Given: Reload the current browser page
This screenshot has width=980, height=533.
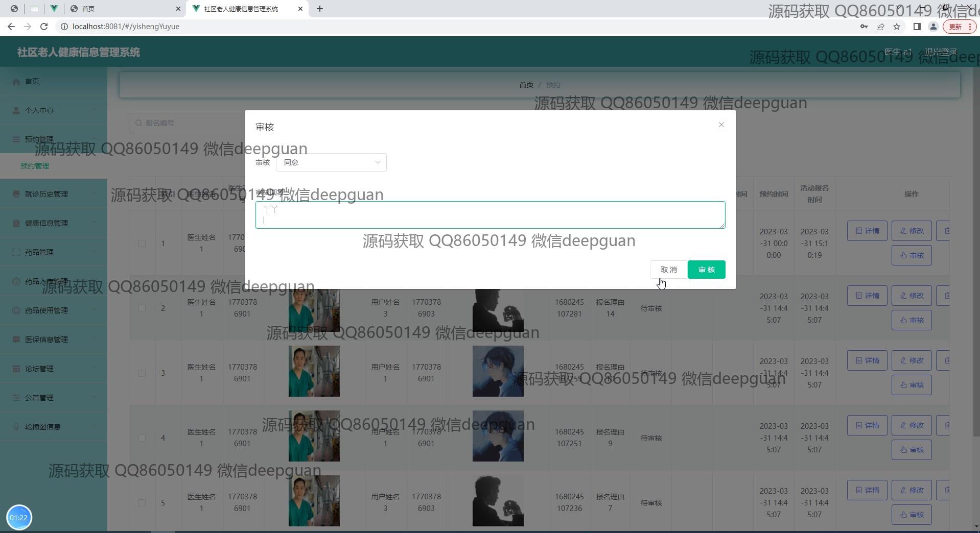Looking at the screenshot, I should pyautogui.click(x=44, y=27).
